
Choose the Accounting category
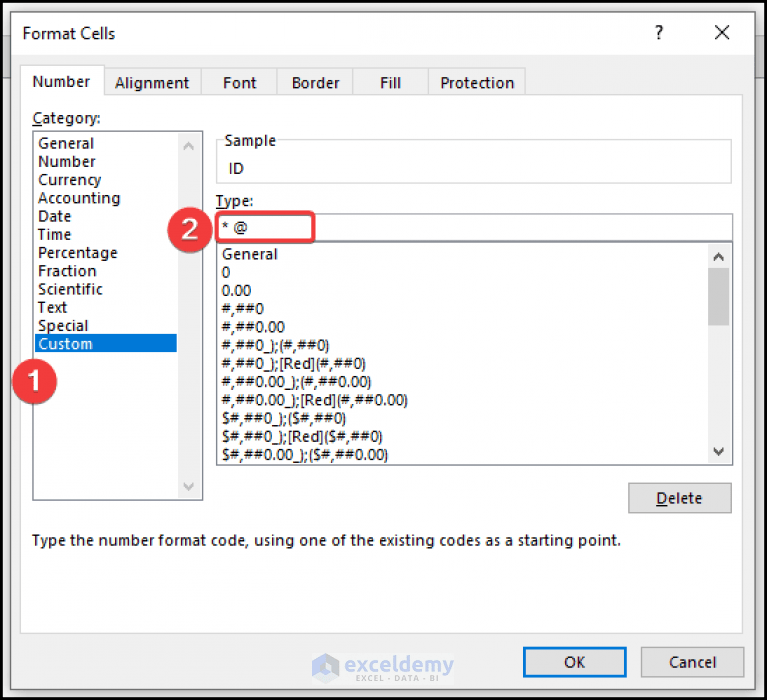click(x=106, y=198)
